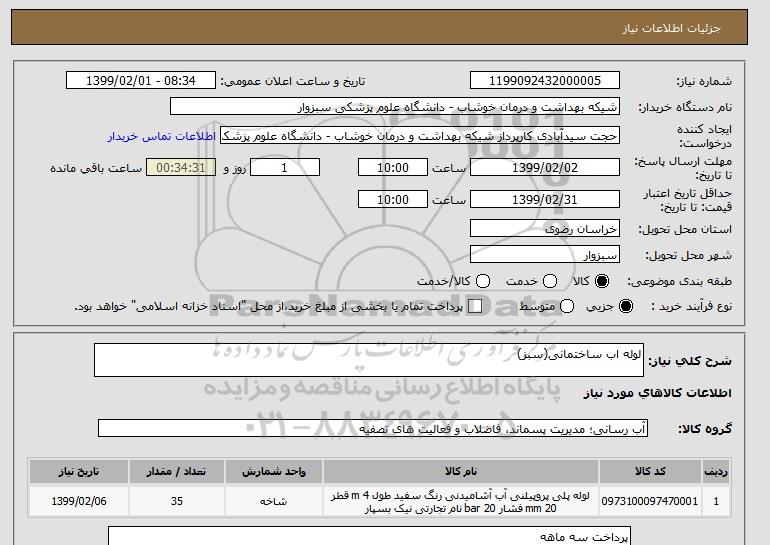Click the شرح کلی نیاز label
The height and width of the screenshot is (545, 770).
(x=690, y=361)
